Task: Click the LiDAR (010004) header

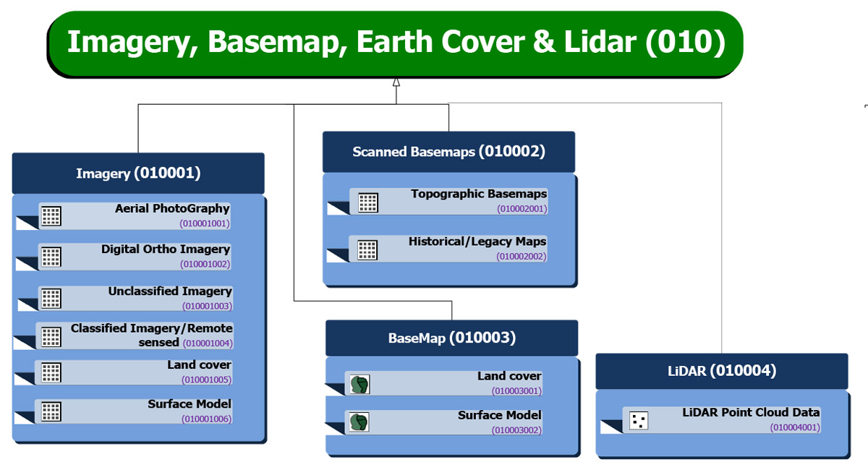Action: [721, 371]
